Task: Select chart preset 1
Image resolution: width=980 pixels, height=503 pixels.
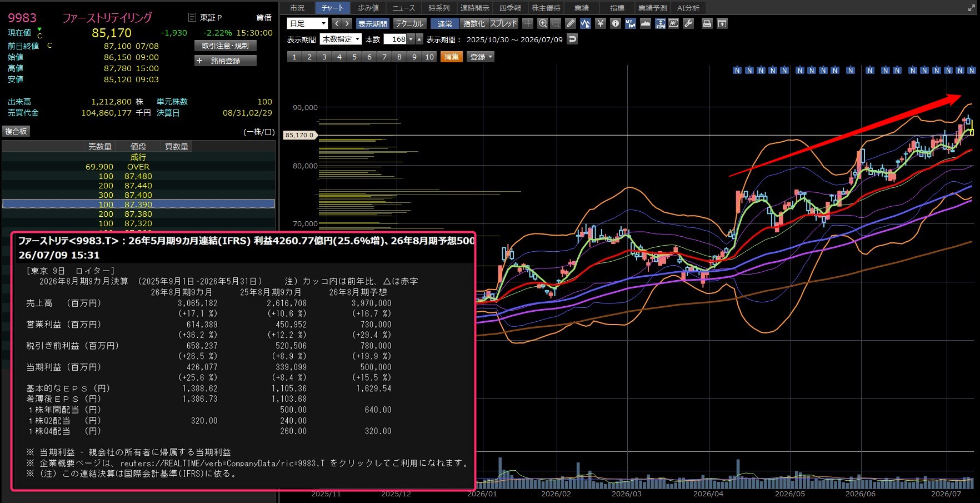Action: coord(294,57)
